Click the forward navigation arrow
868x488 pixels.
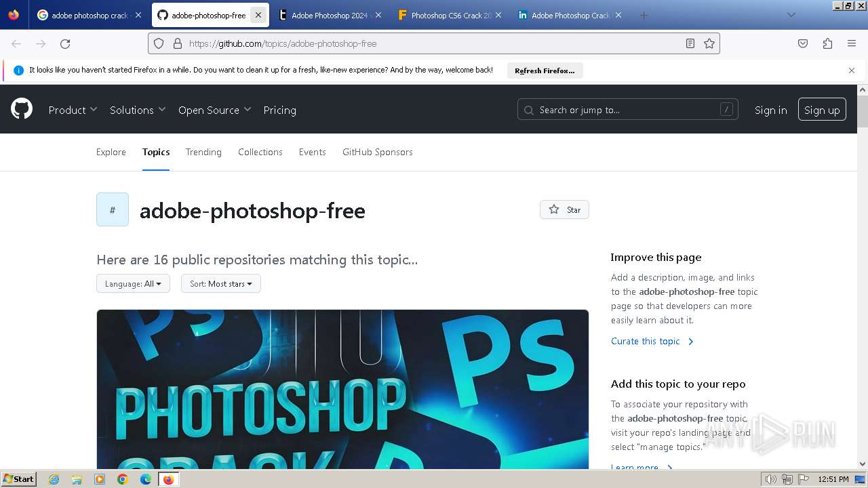pyautogui.click(x=41, y=43)
